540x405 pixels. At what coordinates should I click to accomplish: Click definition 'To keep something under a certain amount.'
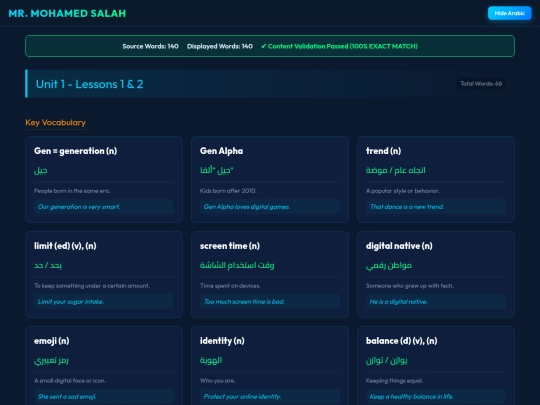point(92,286)
